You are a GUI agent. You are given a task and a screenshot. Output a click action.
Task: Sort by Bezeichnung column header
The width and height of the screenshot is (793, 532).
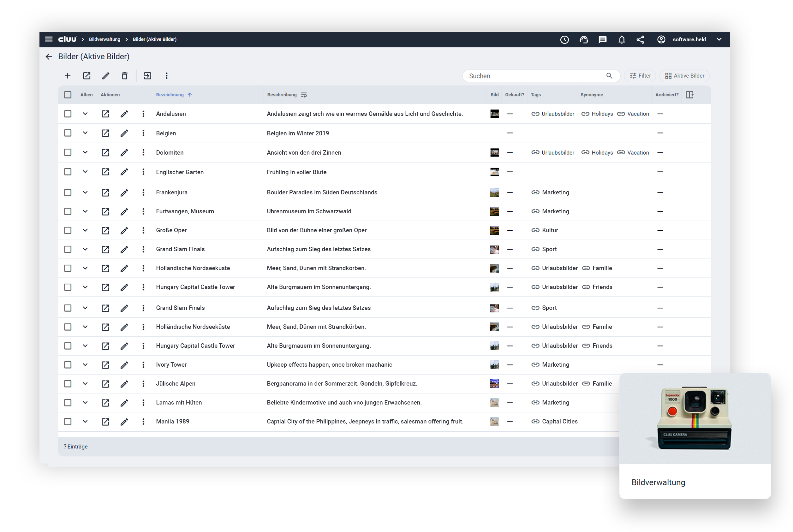pos(170,95)
